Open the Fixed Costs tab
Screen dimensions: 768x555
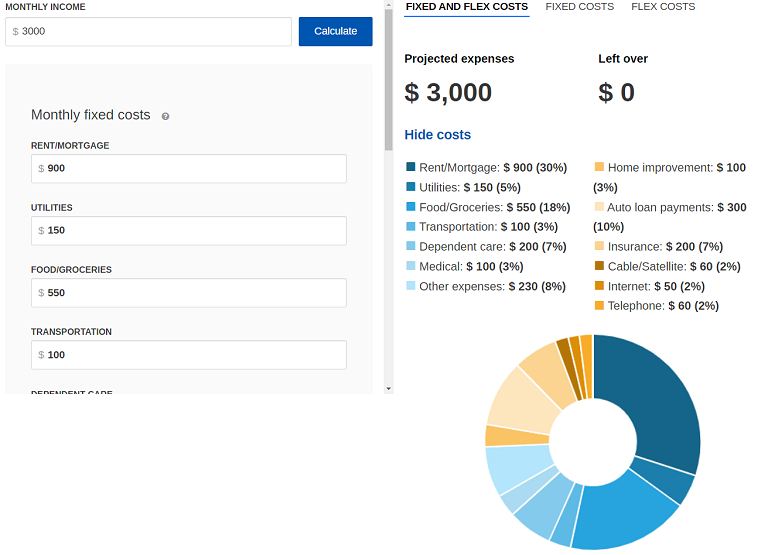579,7
